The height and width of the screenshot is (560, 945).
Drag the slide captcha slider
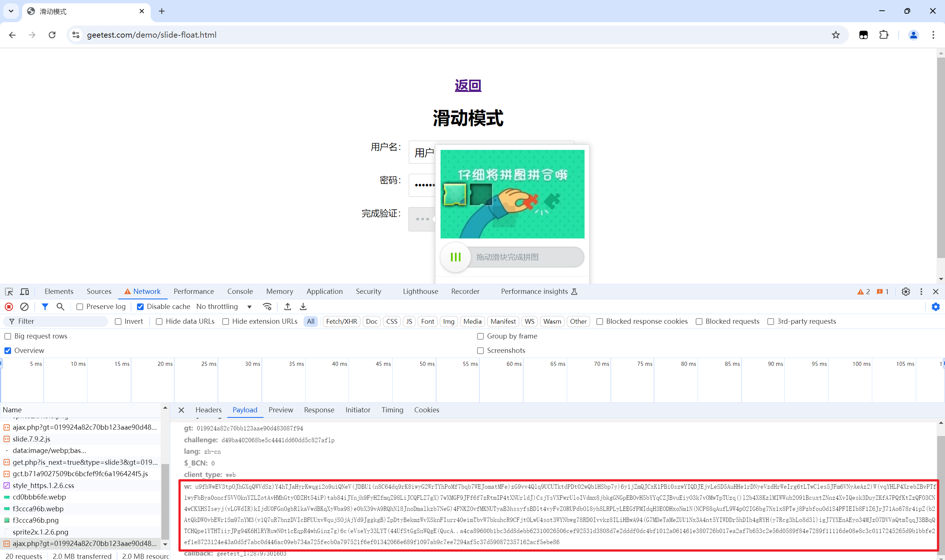tap(455, 256)
